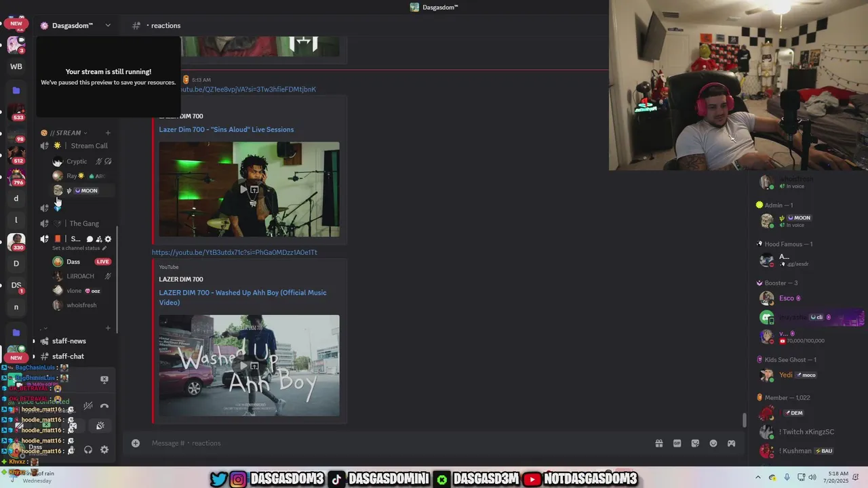Show hidden system tray icons chevron
This screenshot has width=868, height=488.
point(758,477)
